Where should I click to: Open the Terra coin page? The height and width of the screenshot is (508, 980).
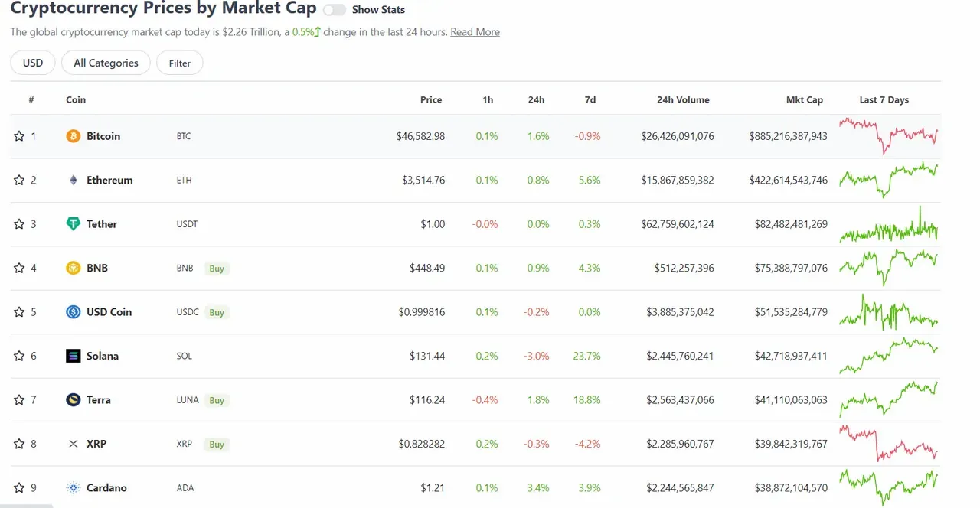tap(99, 400)
